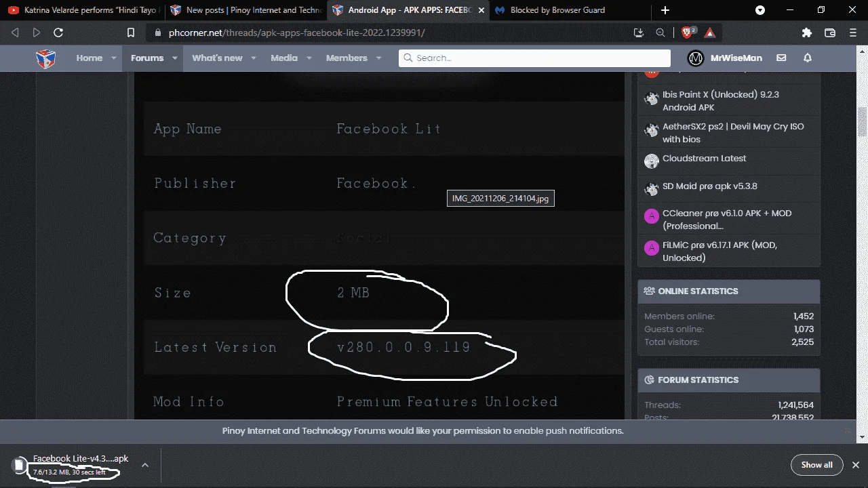Click the Brave Rewards triangle icon
This screenshot has height=488, width=868.
click(709, 33)
